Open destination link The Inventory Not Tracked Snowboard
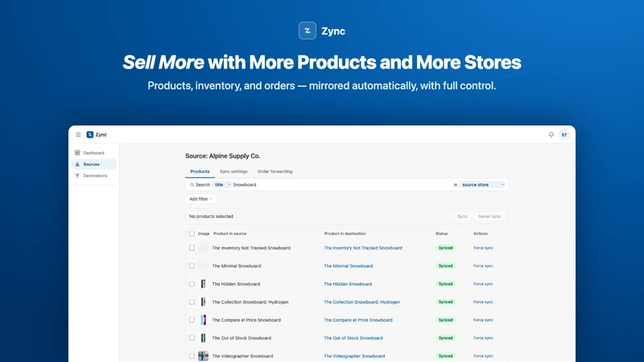This screenshot has height=362, width=644. (363, 248)
